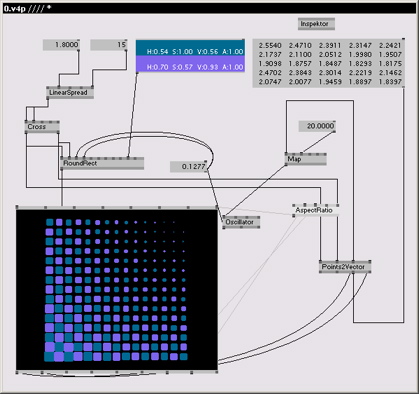Select the Points2Vector node
The image size is (419, 394).
[x=345, y=267]
